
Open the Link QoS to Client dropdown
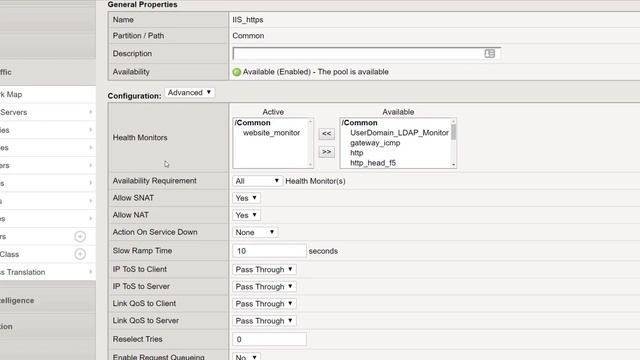[264, 304]
